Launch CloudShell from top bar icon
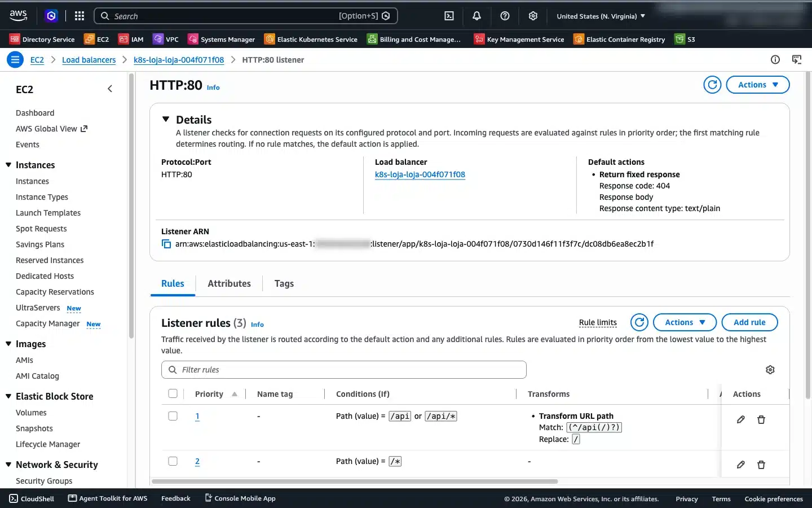The width and height of the screenshot is (812, 508). click(449, 16)
